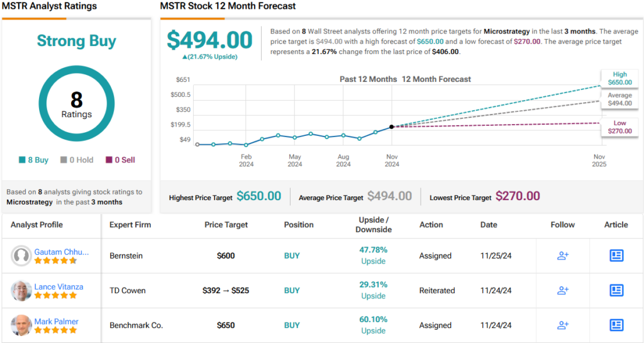Click the Analyst Profile column header

36,225
